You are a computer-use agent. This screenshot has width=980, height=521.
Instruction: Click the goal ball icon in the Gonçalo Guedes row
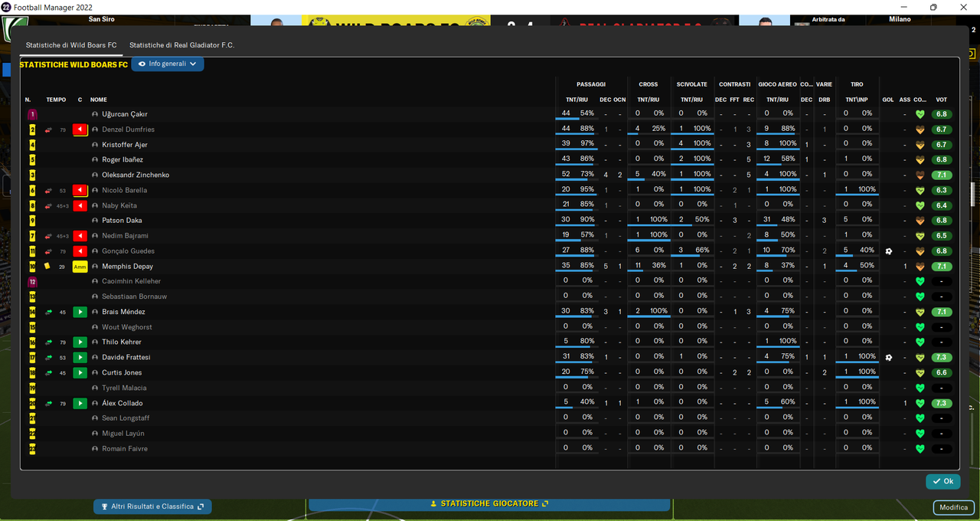point(888,251)
